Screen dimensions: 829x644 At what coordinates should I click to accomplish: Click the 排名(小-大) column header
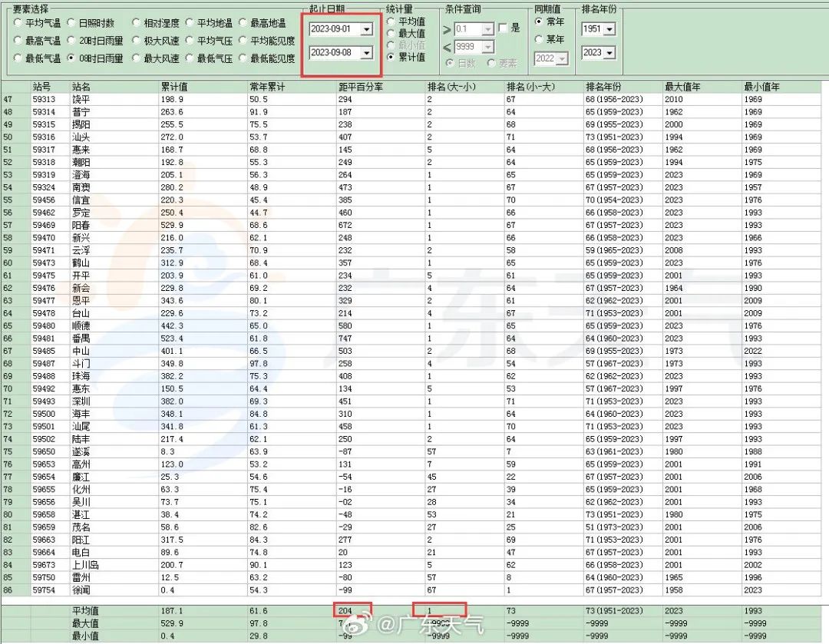[531, 86]
